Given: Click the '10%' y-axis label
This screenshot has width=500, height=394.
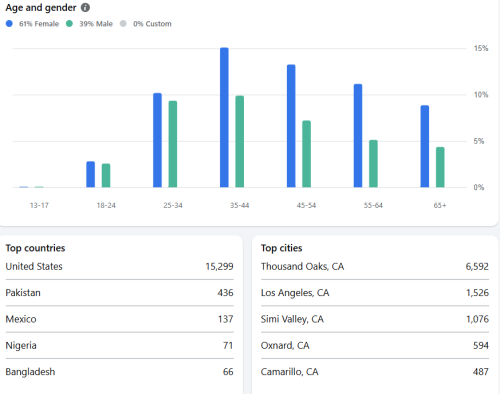Looking at the screenshot, I should [481, 95].
